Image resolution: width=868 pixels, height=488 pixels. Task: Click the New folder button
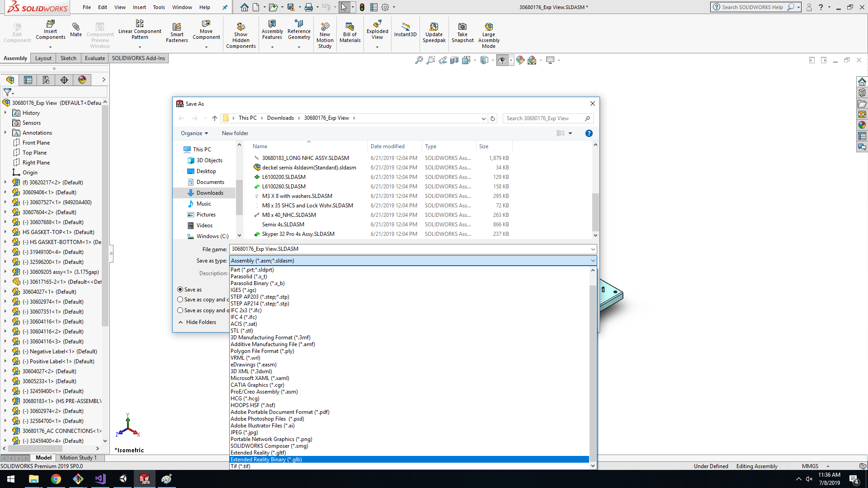(235, 133)
